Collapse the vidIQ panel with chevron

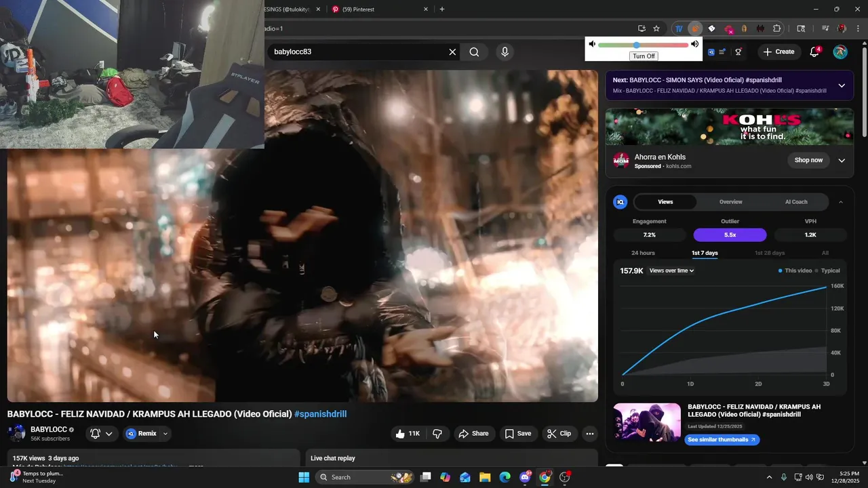point(841,202)
